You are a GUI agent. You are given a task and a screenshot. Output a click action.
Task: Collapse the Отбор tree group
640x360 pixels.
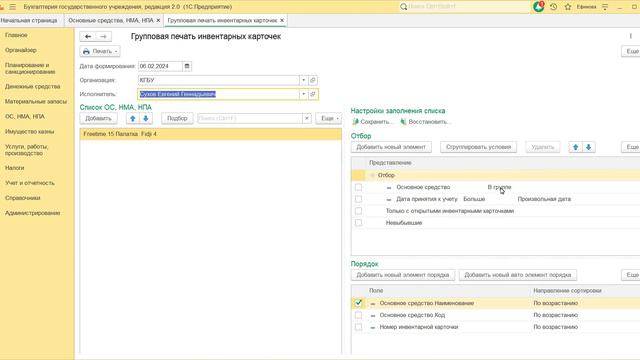point(372,175)
